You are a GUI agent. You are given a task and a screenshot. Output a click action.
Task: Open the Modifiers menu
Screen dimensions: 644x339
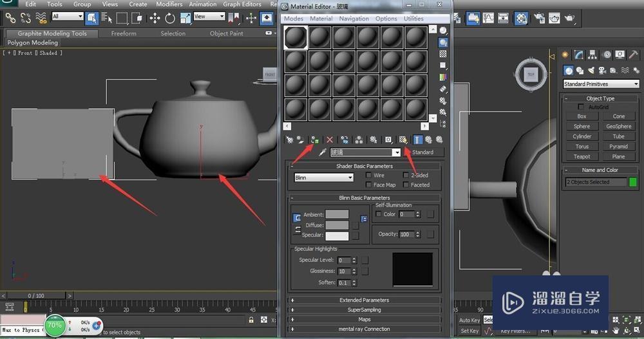point(169,4)
